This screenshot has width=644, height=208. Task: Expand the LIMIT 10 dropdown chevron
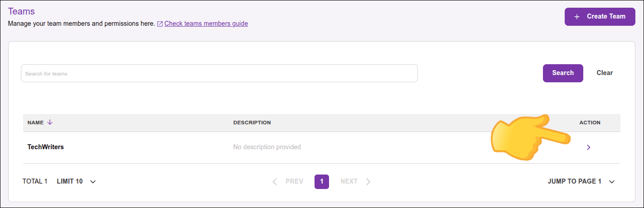point(93,182)
